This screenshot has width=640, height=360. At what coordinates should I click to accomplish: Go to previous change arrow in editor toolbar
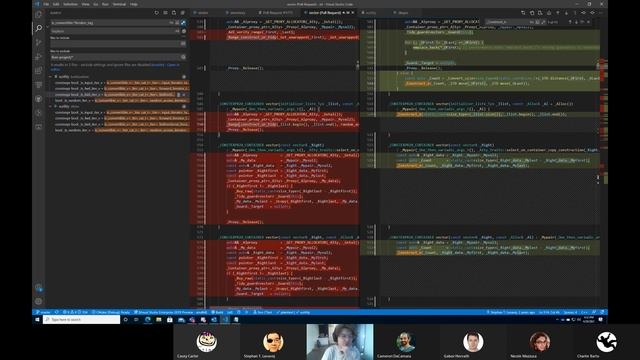pyautogui.click(x=558, y=13)
